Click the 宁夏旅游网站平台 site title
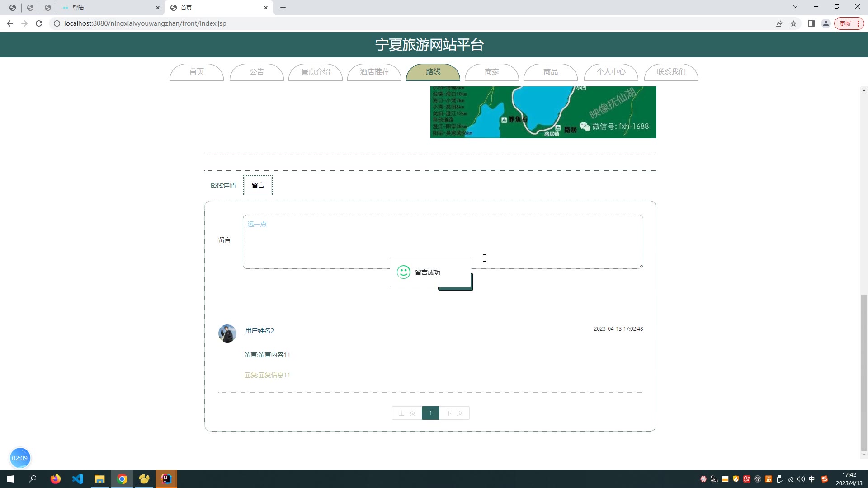868x488 pixels. (429, 45)
